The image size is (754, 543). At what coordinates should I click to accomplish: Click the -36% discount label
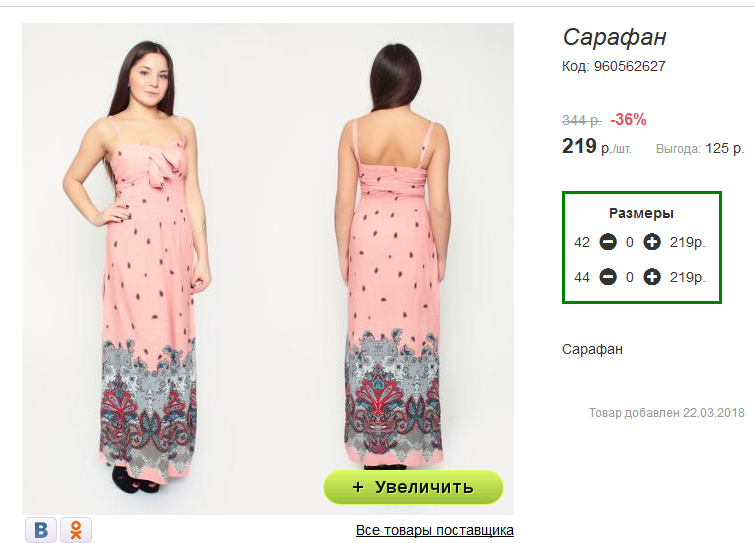(628, 119)
